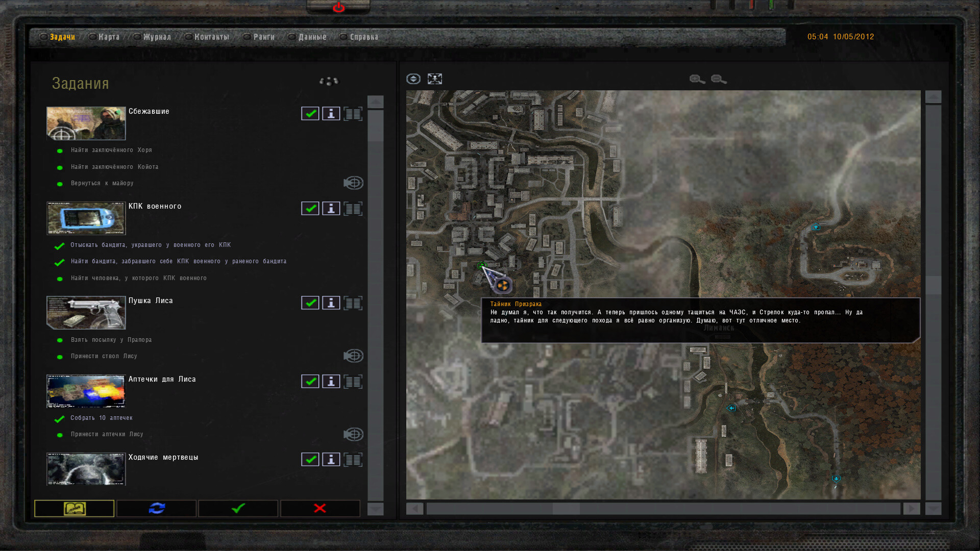Select objective Найти заключённого Койота
This screenshot has width=980, height=551.
pyautogui.click(x=114, y=167)
